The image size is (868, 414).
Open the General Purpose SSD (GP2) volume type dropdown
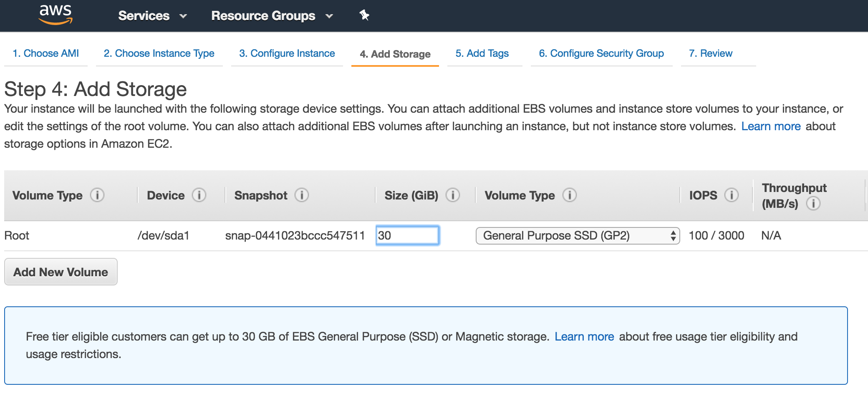pos(578,236)
